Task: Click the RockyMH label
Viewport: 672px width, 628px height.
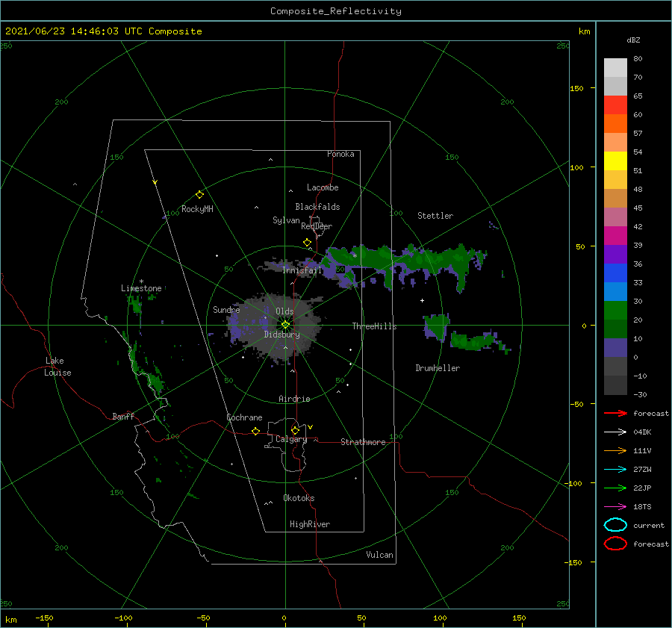Action: [x=197, y=209]
